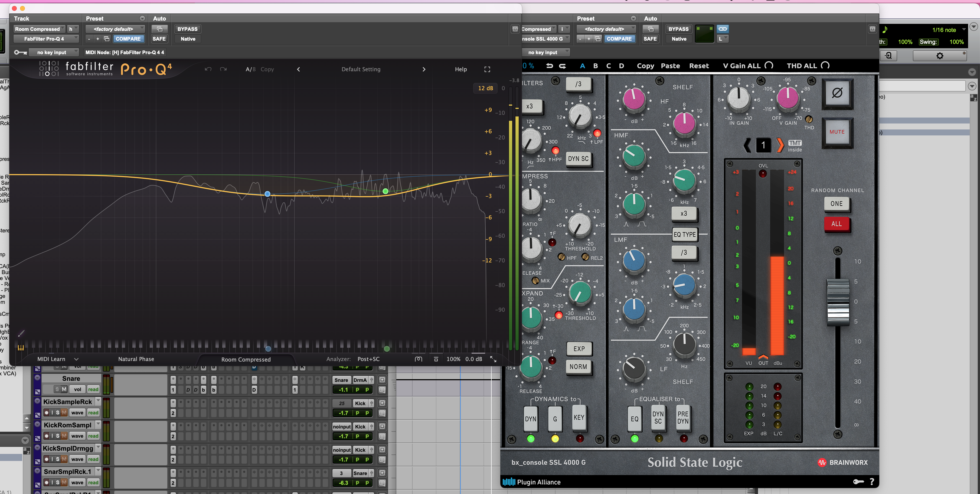Toggle SAFE in the bx_console plugin header
The height and width of the screenshot is (494, 980).
pos(650,39)
